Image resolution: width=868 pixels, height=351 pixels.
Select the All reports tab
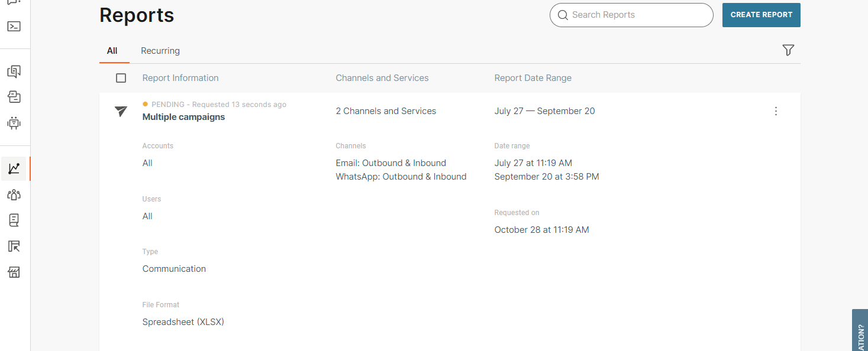(112, 51)
